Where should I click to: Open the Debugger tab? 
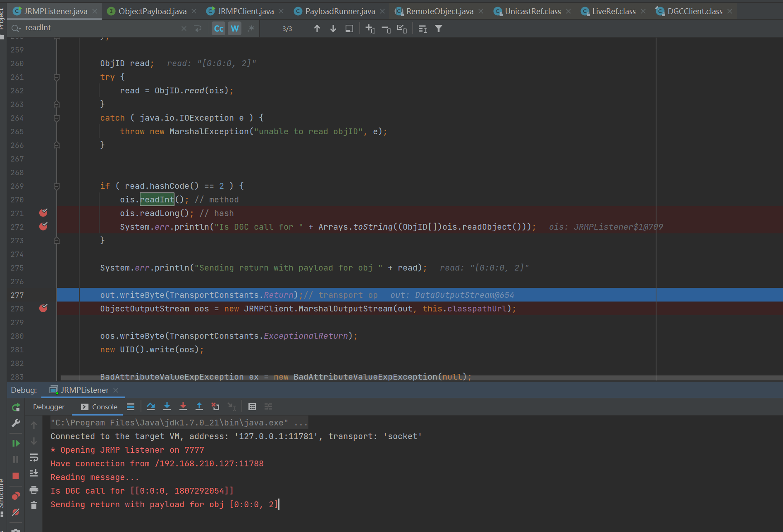49,407
